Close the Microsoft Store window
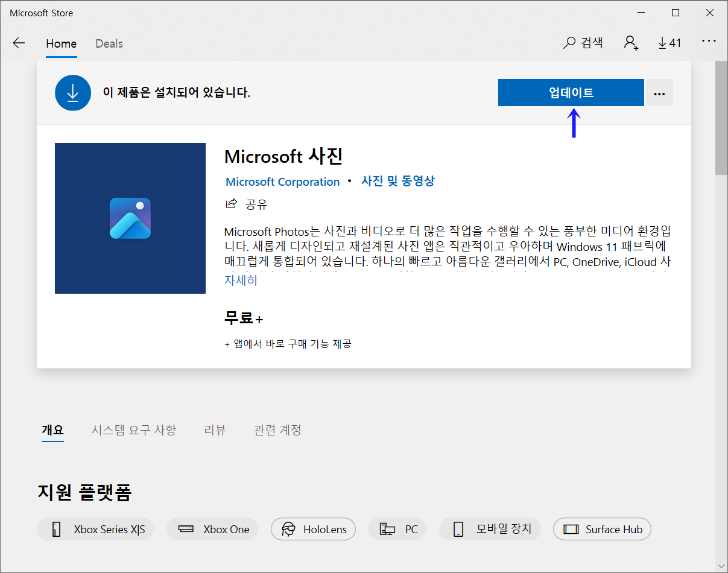The width and height of the screenshot is (728, 573). pyautogui.click(x=710, y=13)
